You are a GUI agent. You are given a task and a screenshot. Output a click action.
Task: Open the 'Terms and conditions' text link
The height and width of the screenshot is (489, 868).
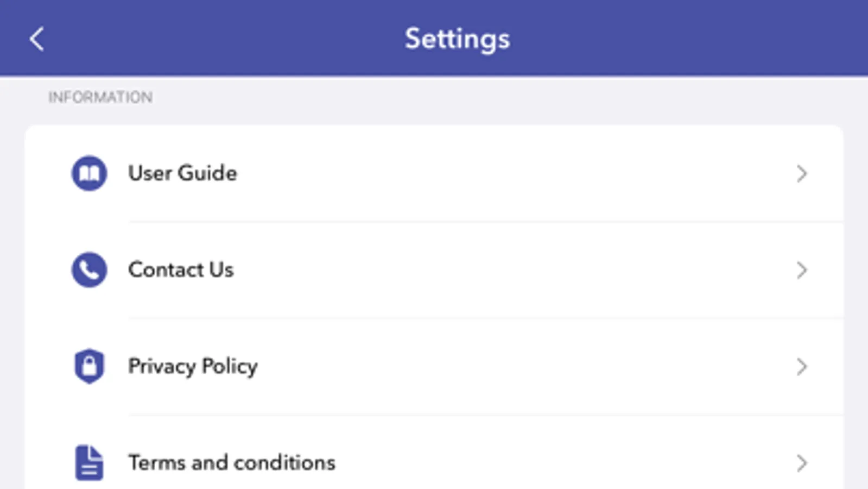pyautogui.click(x=232, y=463)
